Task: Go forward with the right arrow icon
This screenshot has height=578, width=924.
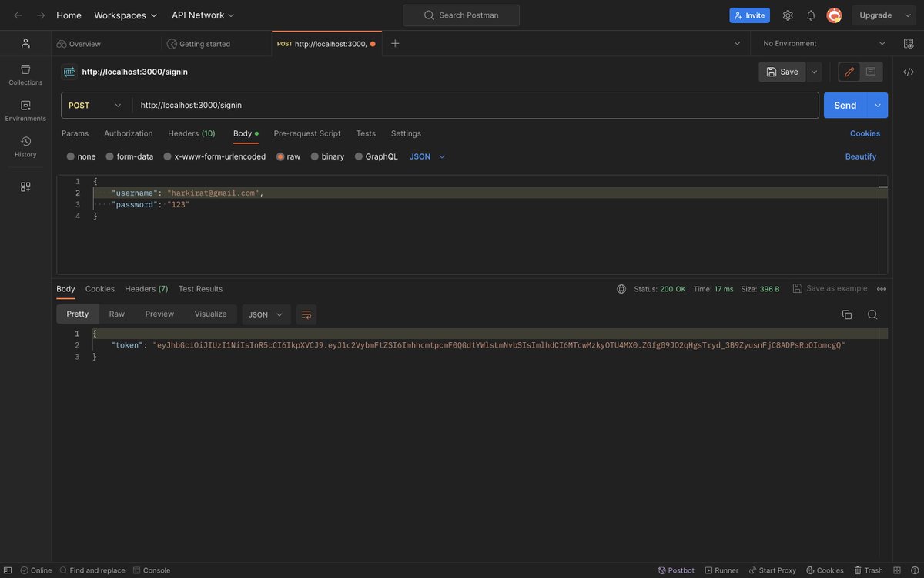Action: point(41,15)
